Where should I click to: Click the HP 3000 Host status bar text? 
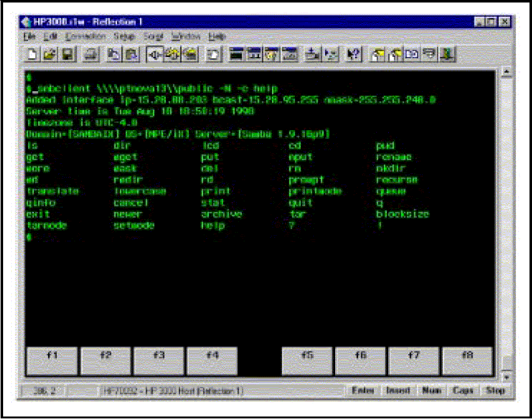tap(173, 391)
